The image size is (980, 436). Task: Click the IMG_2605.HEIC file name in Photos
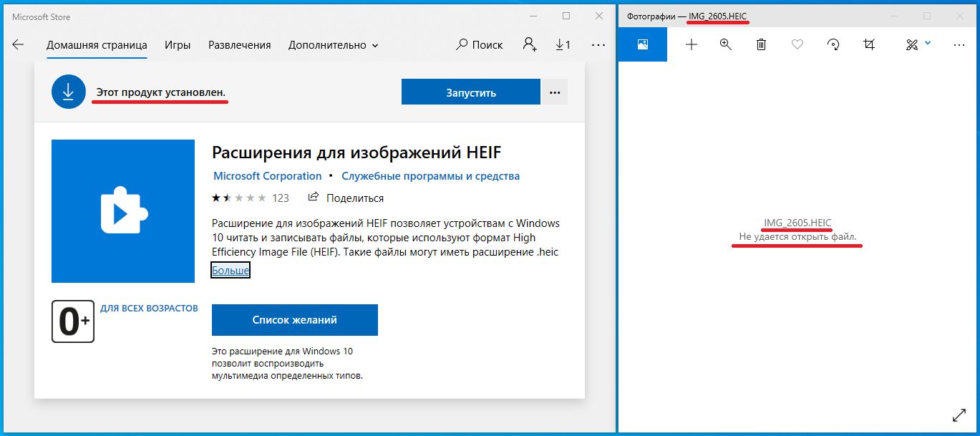tap(797, 223)
